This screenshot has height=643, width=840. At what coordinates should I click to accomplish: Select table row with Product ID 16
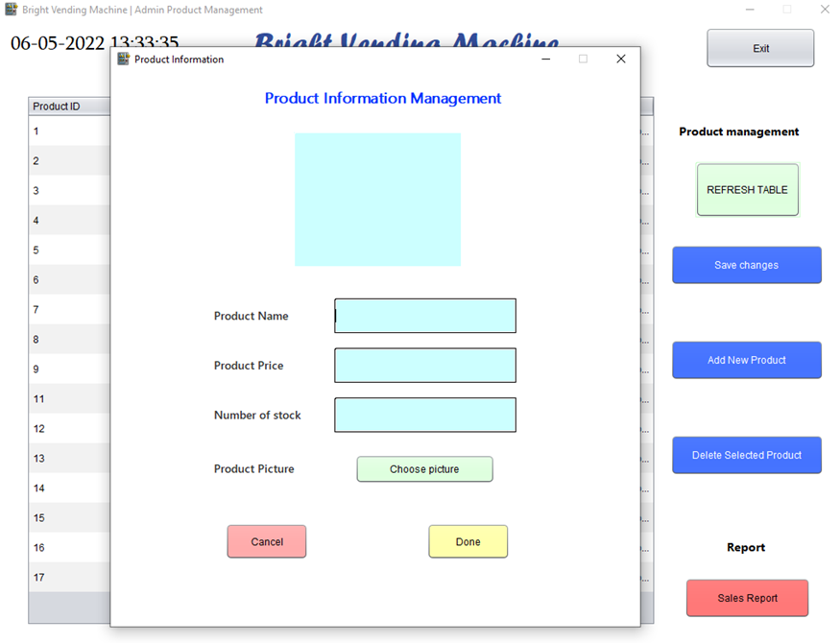coord(70,547)
